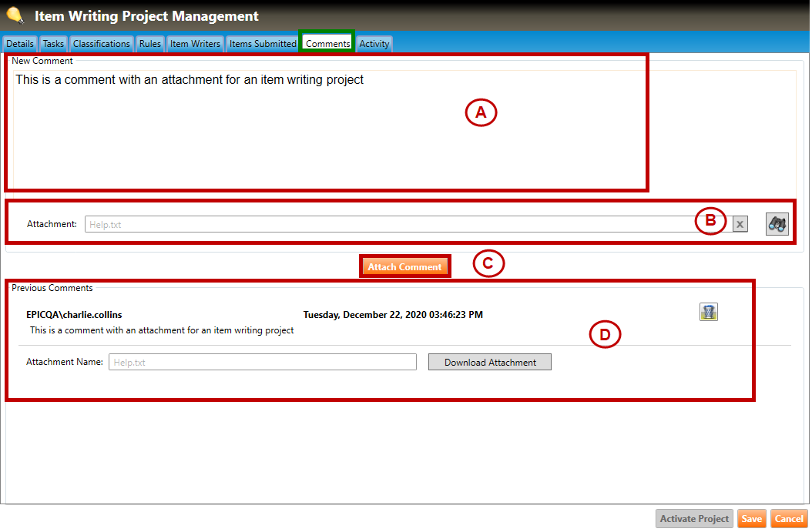The width and height of the screenshot is (812, 532).
Task: Select the Rules tab
Action: 150,44
